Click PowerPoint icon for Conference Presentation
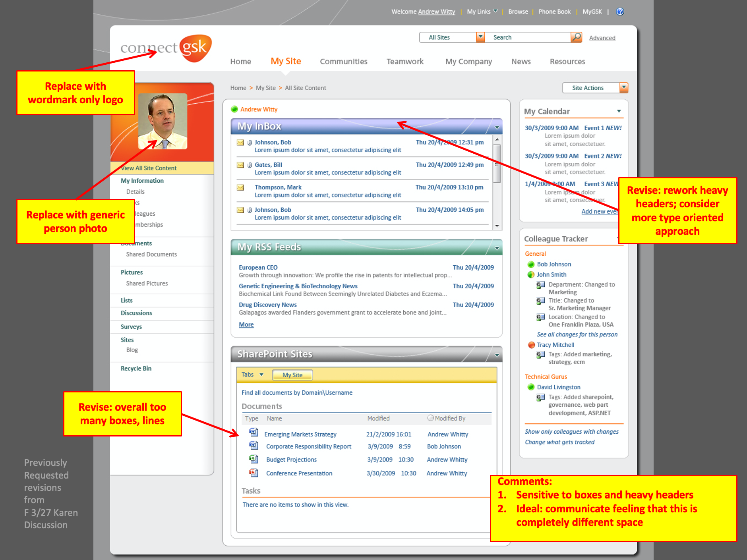 point(254,473)
